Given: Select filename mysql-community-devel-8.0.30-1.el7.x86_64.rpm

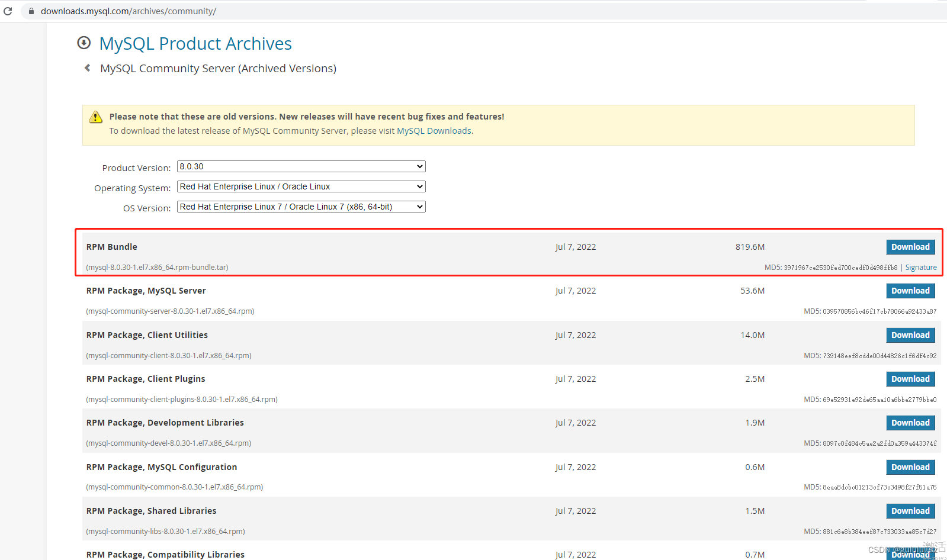Looking at the screenshot, I should click(x=169, y=443).
